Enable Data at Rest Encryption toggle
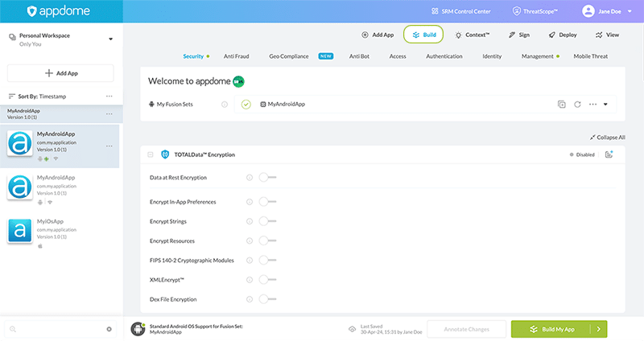 pos(266,177)
